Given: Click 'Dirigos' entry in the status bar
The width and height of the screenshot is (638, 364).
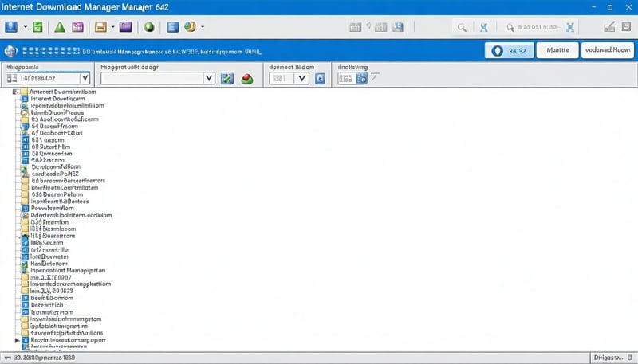Looking at the screenshot, I should click(x=608, y=358).
